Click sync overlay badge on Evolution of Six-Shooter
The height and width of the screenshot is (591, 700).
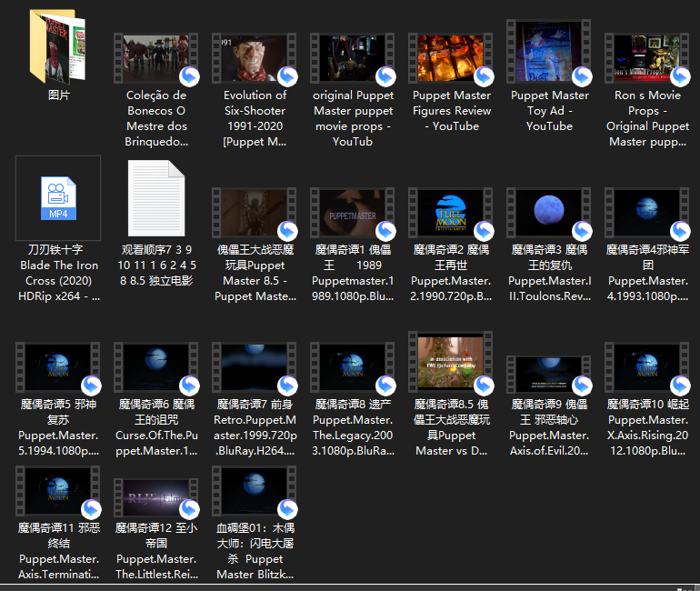287,76
